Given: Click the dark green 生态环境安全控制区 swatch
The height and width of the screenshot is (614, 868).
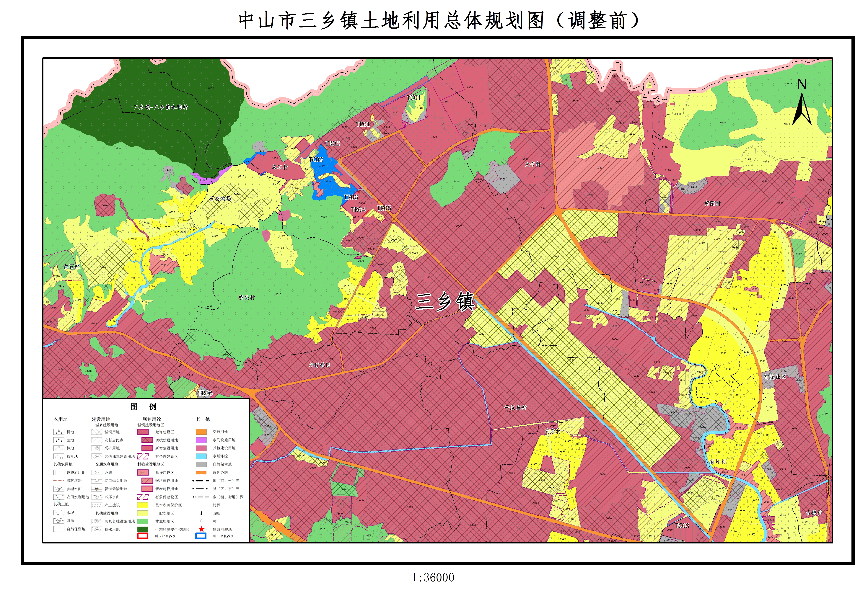Looking at the screenshot, I should (143, 529).
